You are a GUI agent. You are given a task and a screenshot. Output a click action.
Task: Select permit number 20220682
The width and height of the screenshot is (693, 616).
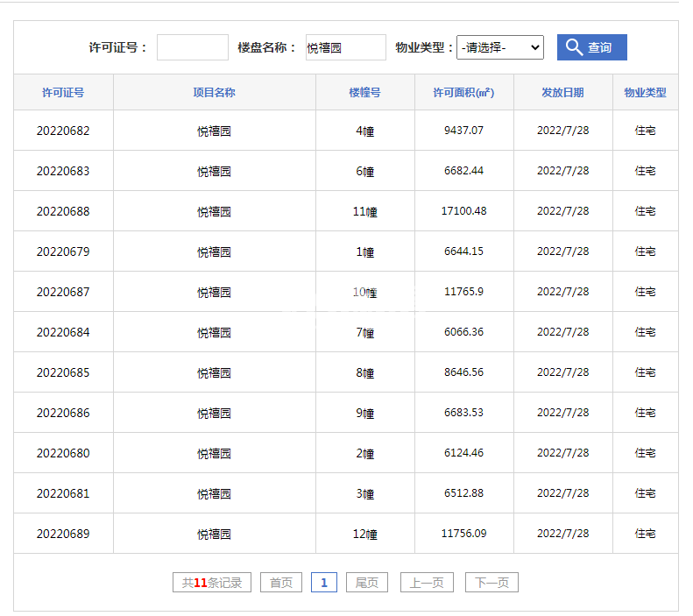click(63, 131)
